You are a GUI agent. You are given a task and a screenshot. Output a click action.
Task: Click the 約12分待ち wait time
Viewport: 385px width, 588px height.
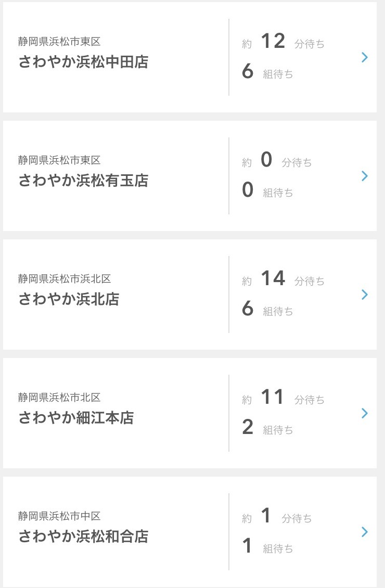[x=283, y=42]
